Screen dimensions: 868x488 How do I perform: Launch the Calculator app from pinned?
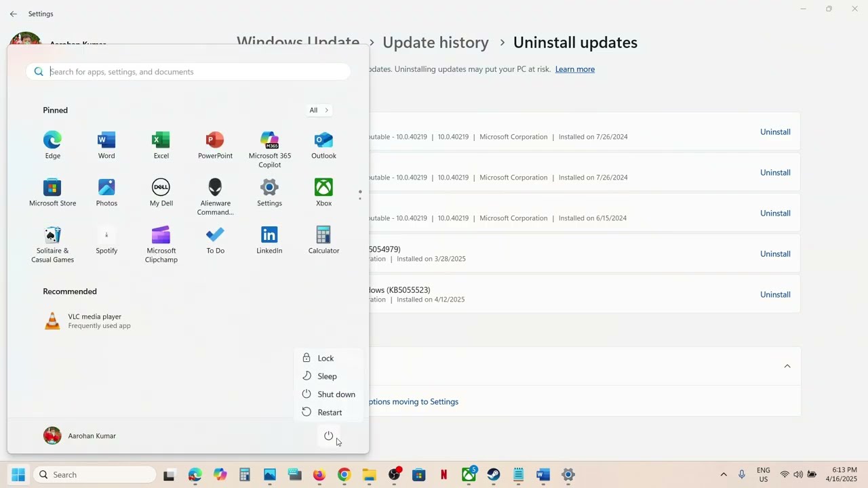(323, 241)
